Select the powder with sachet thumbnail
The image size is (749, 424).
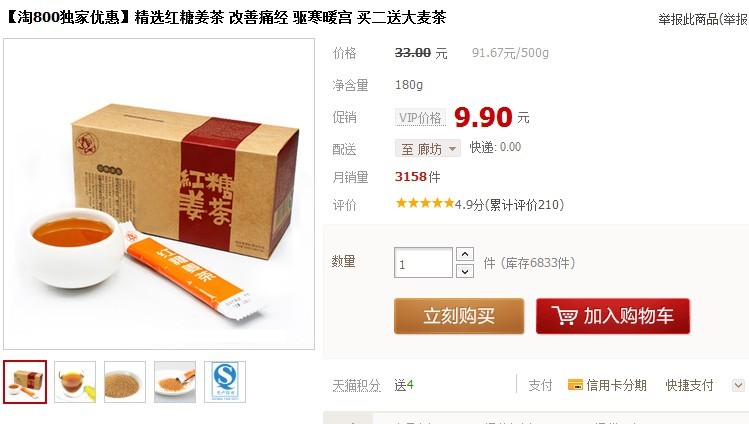click(x=175, y=382)
